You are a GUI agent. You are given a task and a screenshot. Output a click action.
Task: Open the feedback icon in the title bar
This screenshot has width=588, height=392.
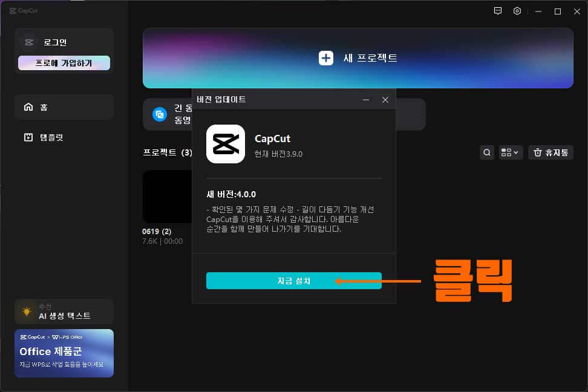tap(497, 11)
